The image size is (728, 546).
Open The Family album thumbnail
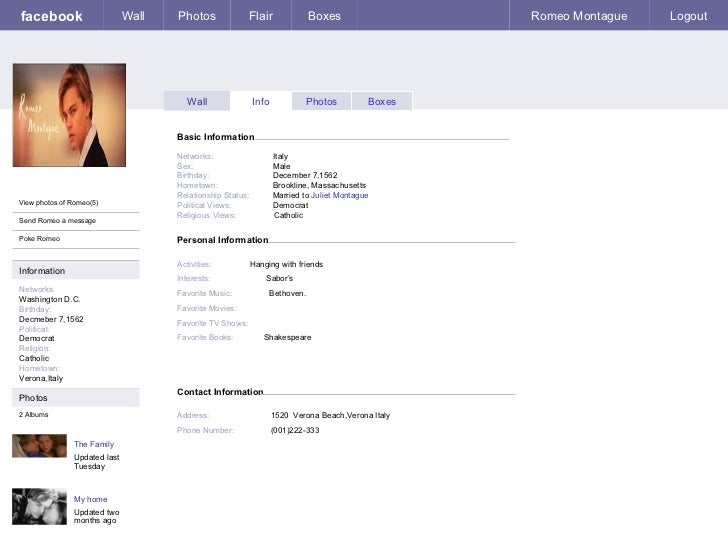[x=39, y=446]
